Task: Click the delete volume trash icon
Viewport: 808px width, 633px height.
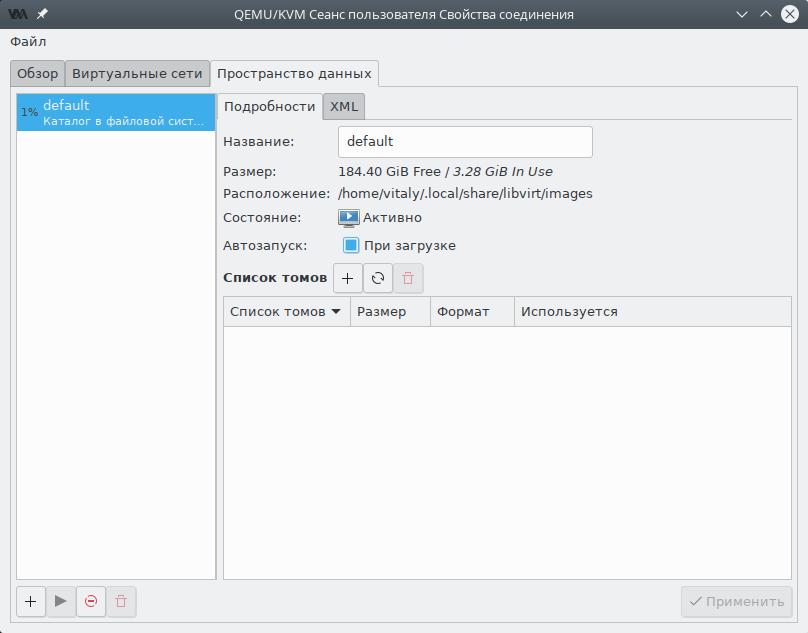Action: pyautogui.click(x=408, y=278)
